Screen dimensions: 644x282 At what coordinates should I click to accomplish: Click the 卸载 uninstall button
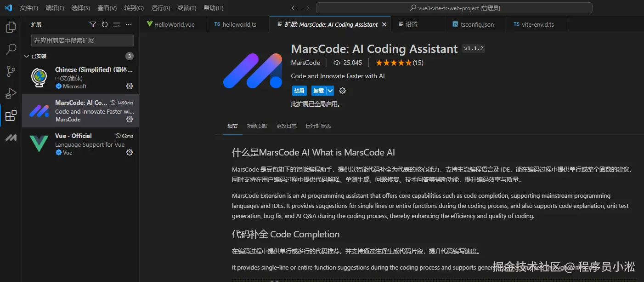coord(318,91)
